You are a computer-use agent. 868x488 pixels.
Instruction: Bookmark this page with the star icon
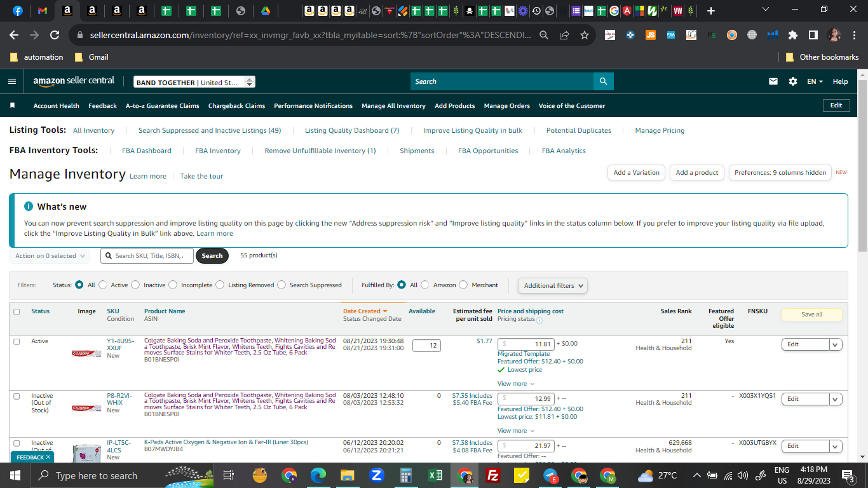[x=585, y=35]
